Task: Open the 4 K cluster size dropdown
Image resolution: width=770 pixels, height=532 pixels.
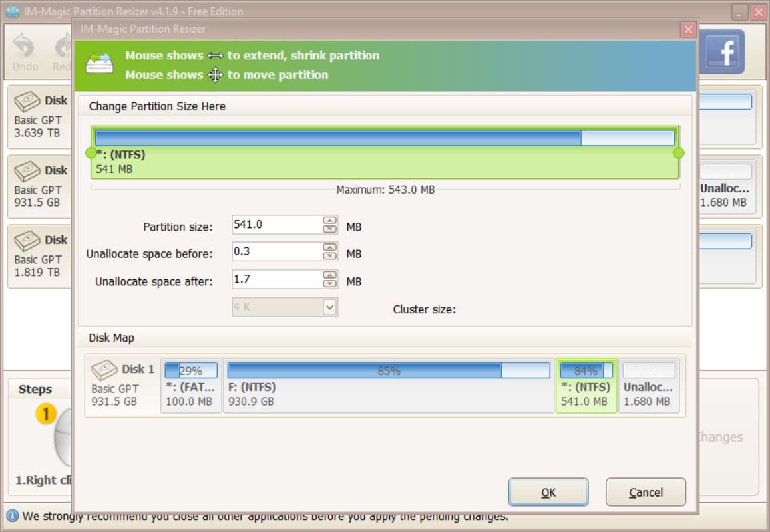Action: pyautogui.click(x=329, y=307)
